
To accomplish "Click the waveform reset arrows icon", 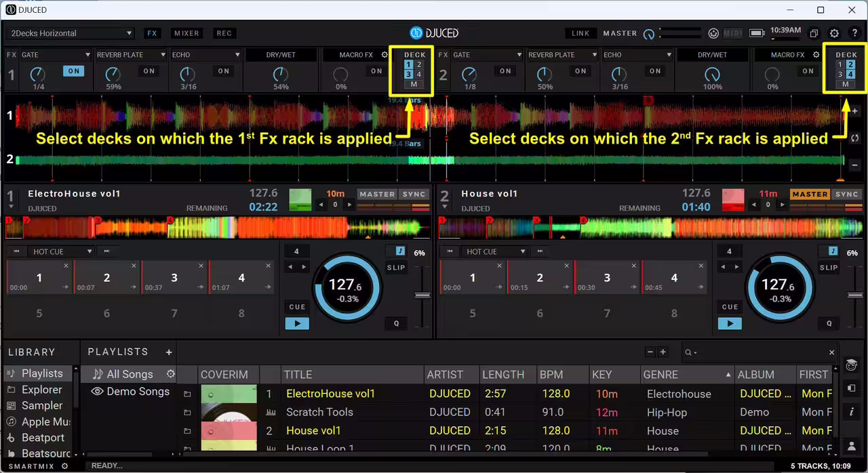I will 854,138.
